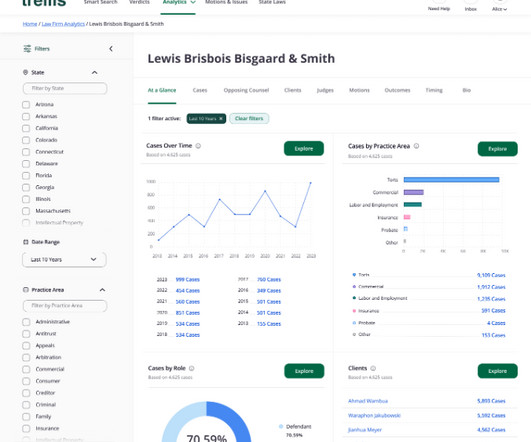Switch to the Outcomes tab

(397, 90)
